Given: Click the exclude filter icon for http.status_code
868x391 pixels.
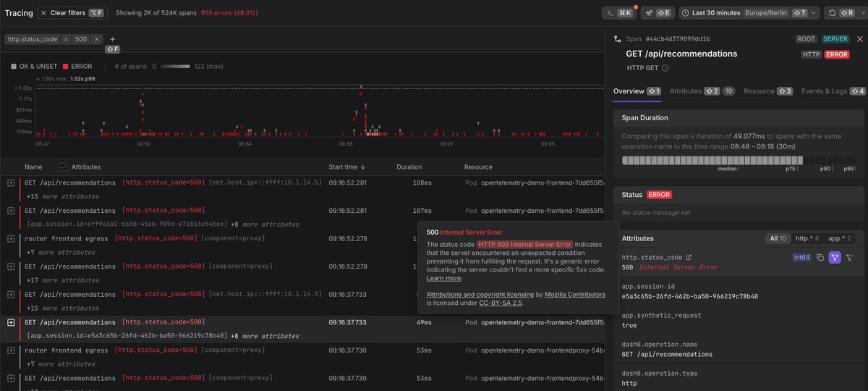Looking at the screenshot, I should coord(850,257).
